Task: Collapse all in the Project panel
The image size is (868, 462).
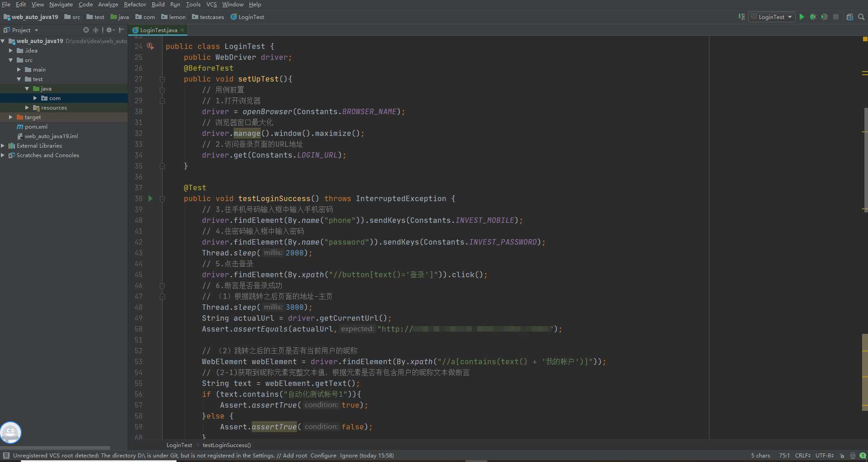Action: pyautogui.click(x=96, y=30)
